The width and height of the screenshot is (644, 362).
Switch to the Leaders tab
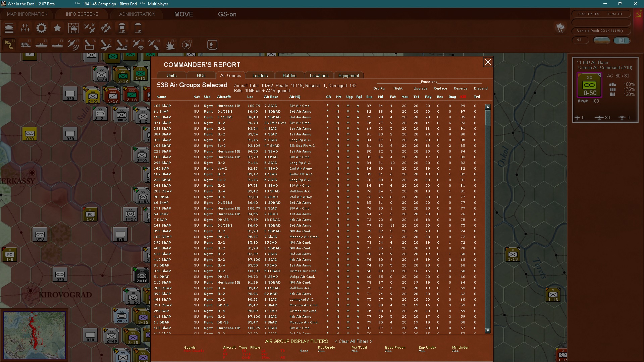260,76
